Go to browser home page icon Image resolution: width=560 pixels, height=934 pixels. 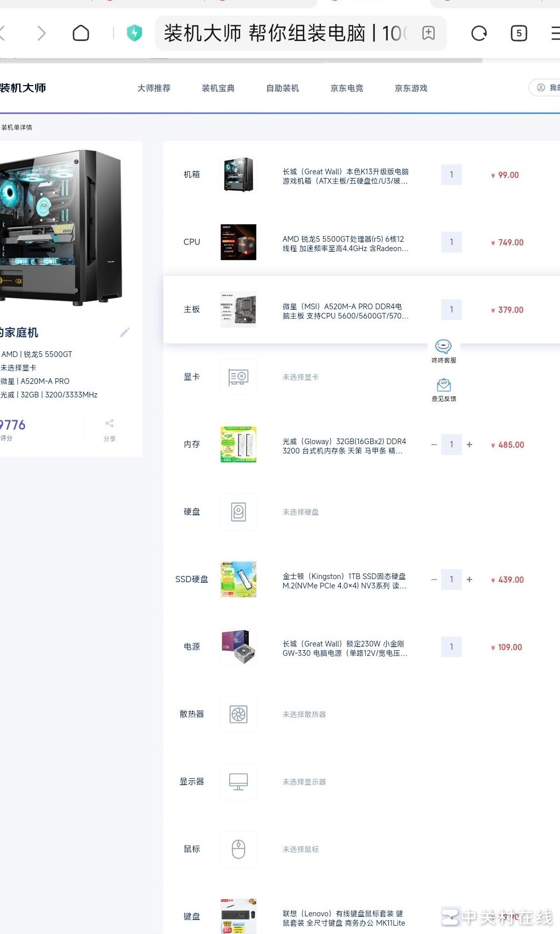[81, 33]
